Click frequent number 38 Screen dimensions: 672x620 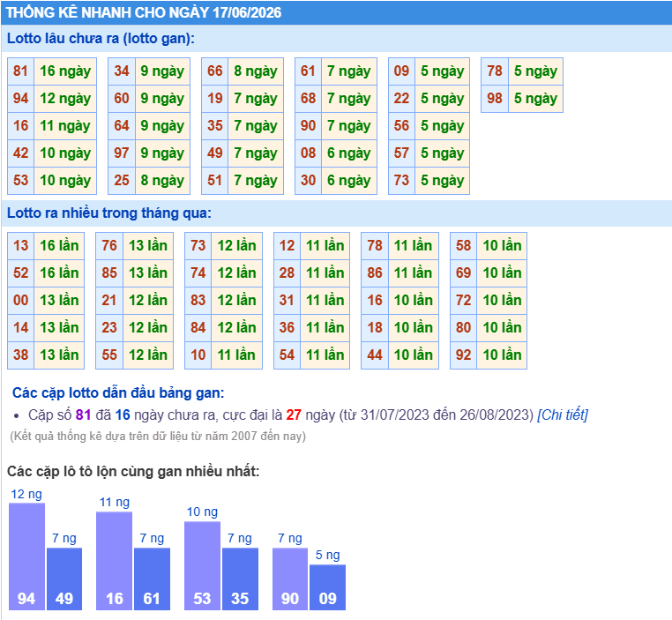[x=20, y=355]
